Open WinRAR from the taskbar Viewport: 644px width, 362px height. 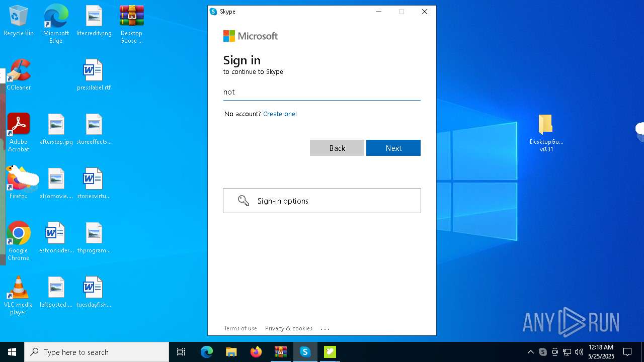[x=281, y=352]
